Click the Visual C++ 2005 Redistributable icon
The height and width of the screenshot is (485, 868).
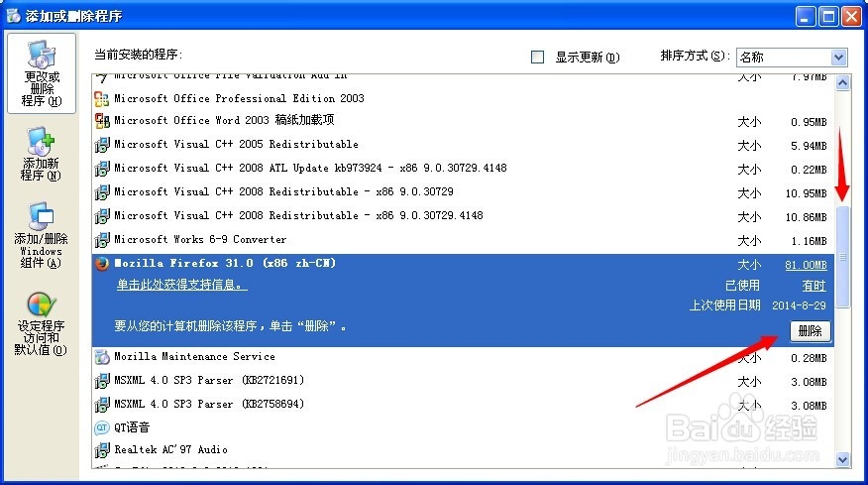pyautogui.click(x=102, y=145)
